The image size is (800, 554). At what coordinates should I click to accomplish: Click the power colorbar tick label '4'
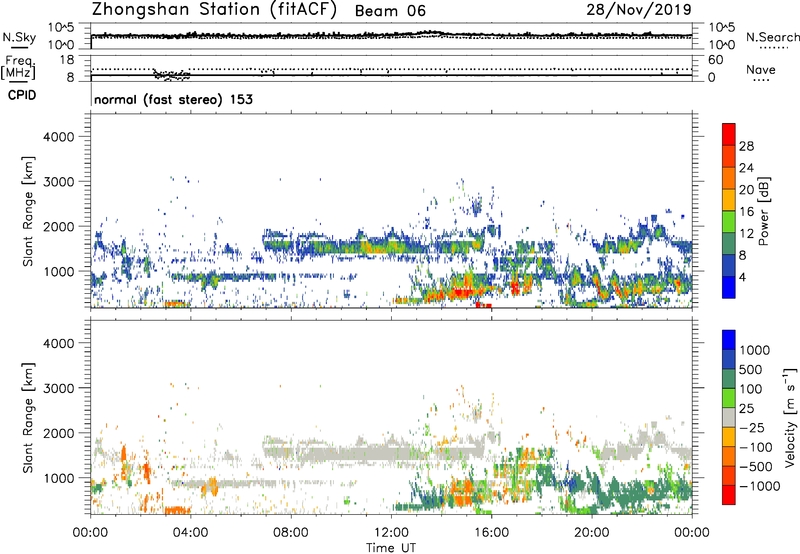742,278
